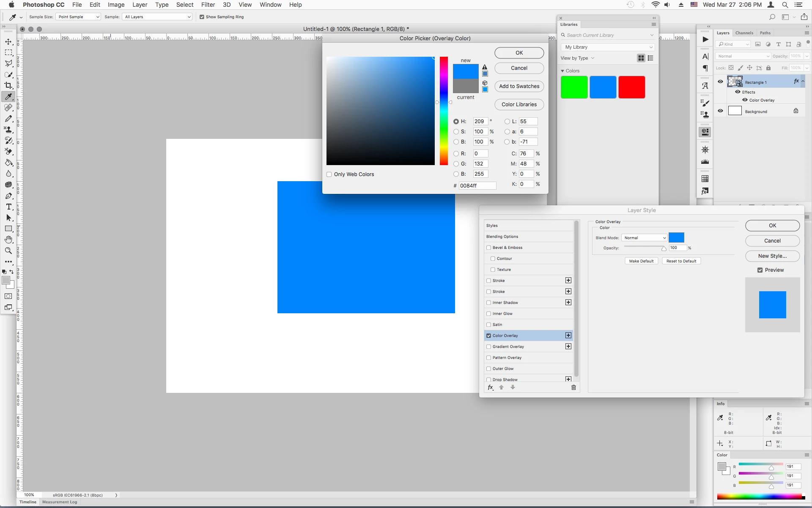The height and width of the screenshot is (508, 812).
Task: Select the Hand tool
Action: [8, 240]
